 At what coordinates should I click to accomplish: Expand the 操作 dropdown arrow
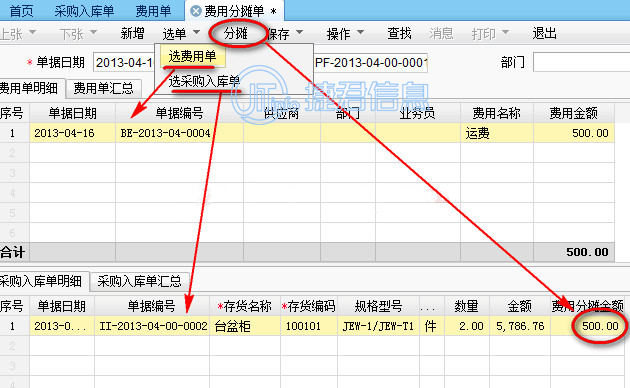pyautogui.click(x=360, y=32)
